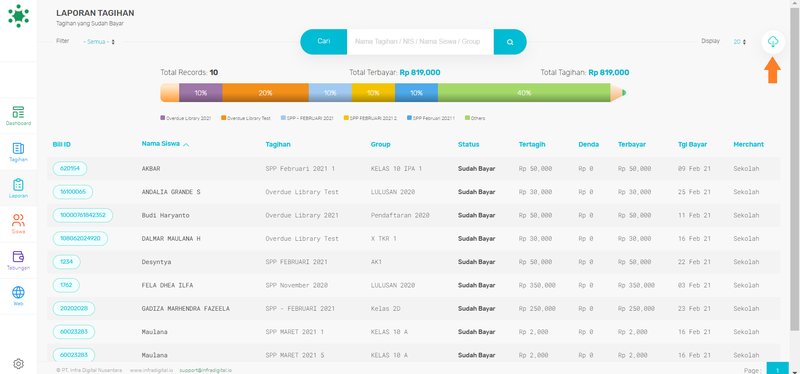Focus the Nama Tagihan search field
This screenshot has width=800, height=374.
pyautogui.click(x=420, y=42)
